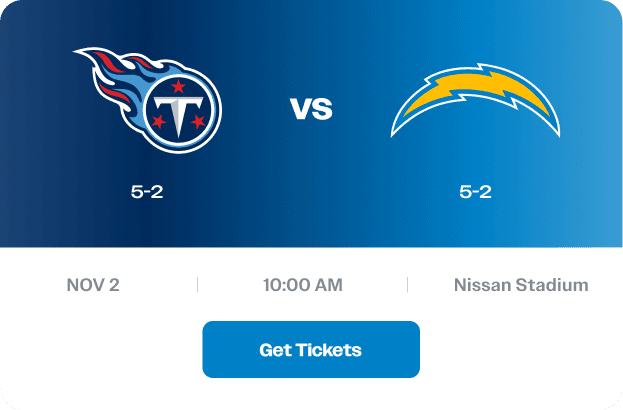Click the lower-right red star in the Titans emblem

198,121
